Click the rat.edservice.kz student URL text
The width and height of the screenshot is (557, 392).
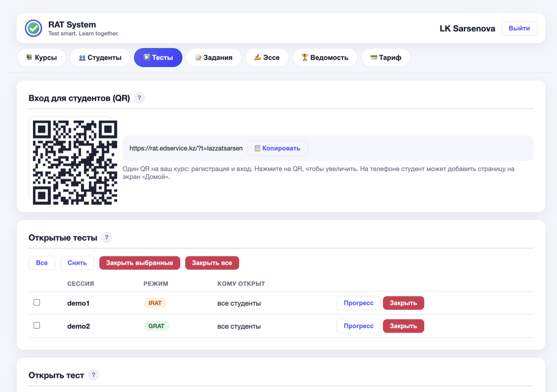click(186, 148)
